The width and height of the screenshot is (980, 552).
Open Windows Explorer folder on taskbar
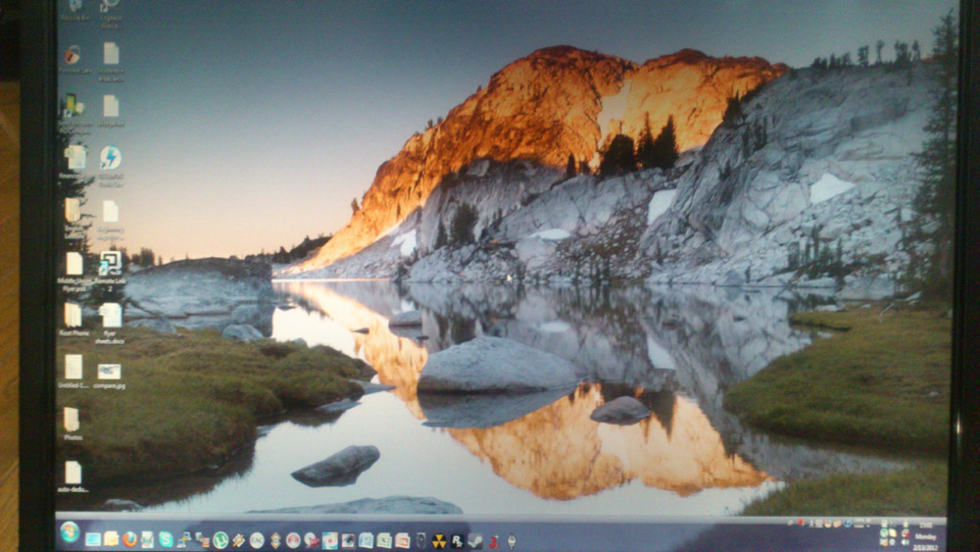click(x=112, y=539)
